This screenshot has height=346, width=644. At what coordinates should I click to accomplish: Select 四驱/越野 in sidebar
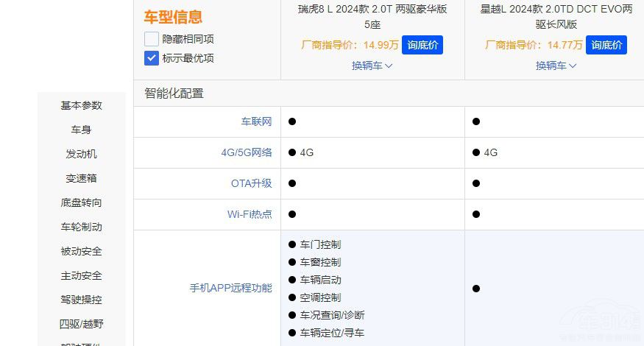81,324
